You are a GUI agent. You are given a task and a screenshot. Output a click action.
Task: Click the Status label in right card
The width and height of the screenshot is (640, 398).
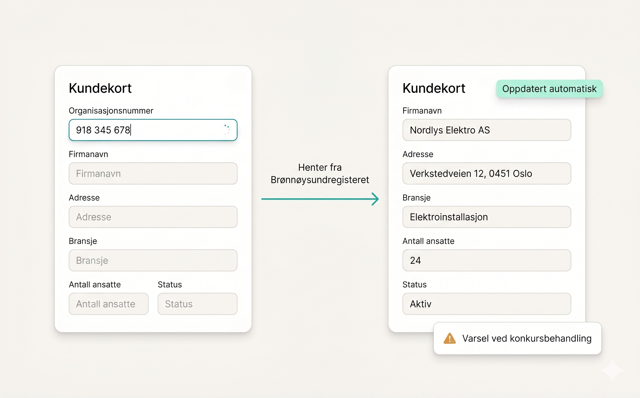click(x=414, y=285)
